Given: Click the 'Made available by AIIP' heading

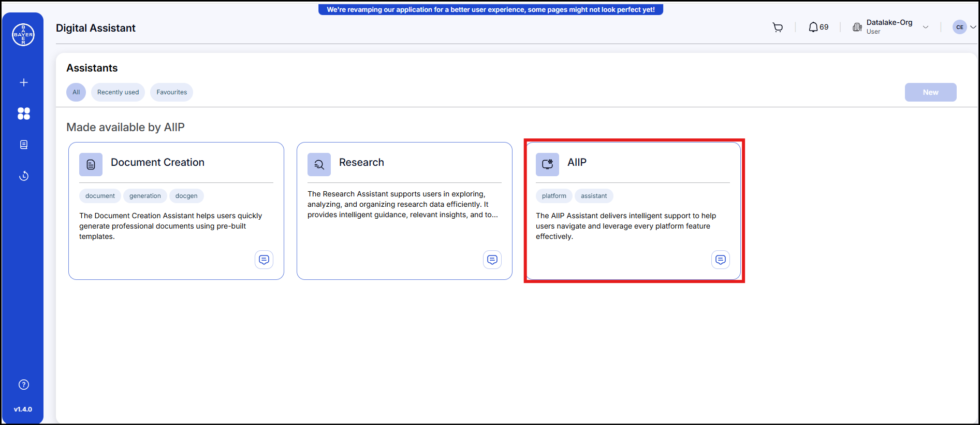Looking at the screenshot, I should pyautogui.click(x=125, y=127).
